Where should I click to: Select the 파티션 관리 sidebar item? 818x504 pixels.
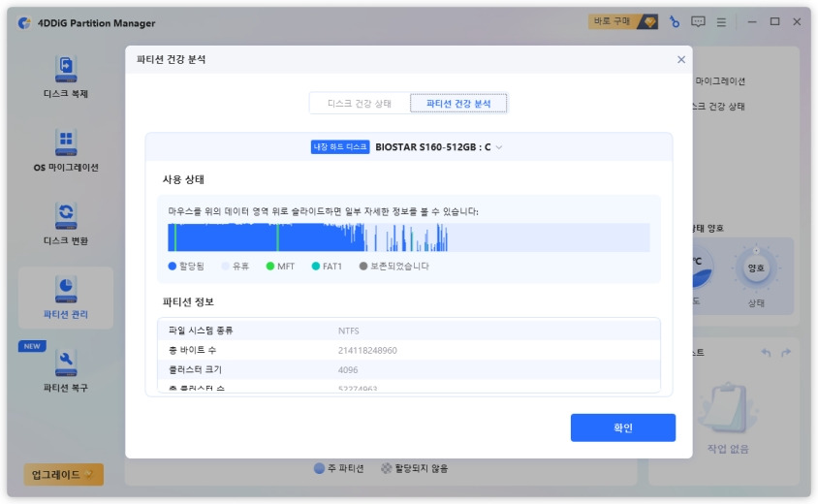66,298
